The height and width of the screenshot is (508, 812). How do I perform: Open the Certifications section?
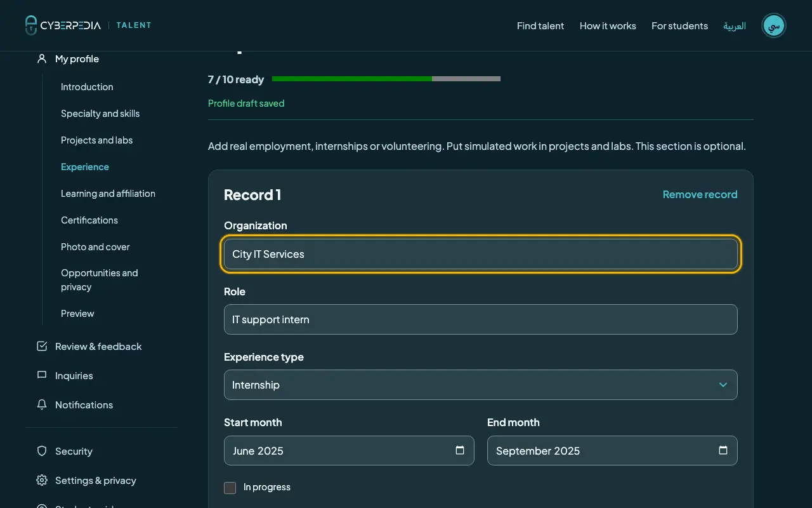89,220
